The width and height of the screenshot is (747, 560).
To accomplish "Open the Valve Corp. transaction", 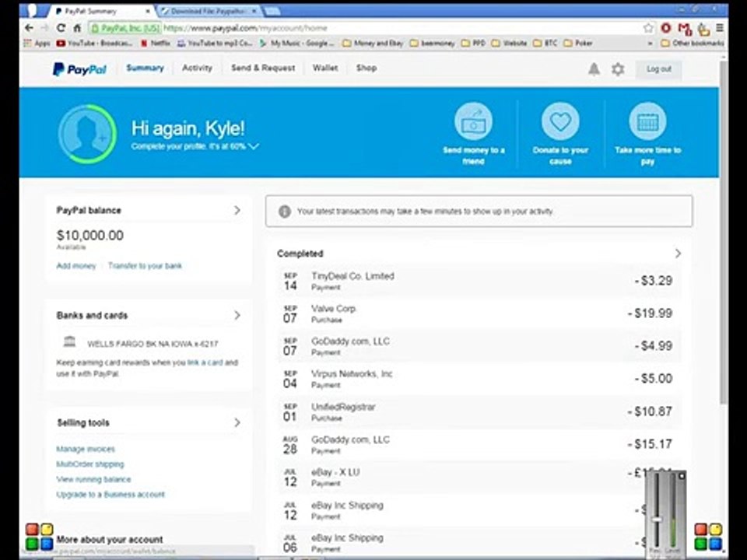I will point(479,313).
